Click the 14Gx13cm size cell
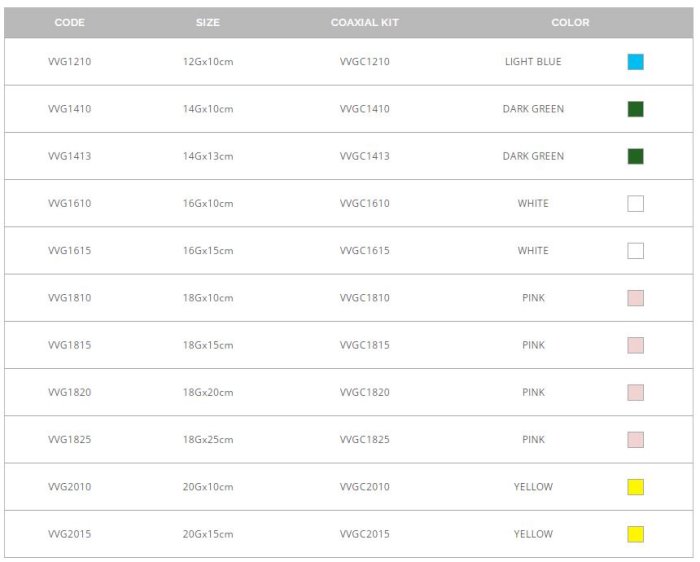The height and width of the screenshot is (562, 700). click(x=208, y=156)
